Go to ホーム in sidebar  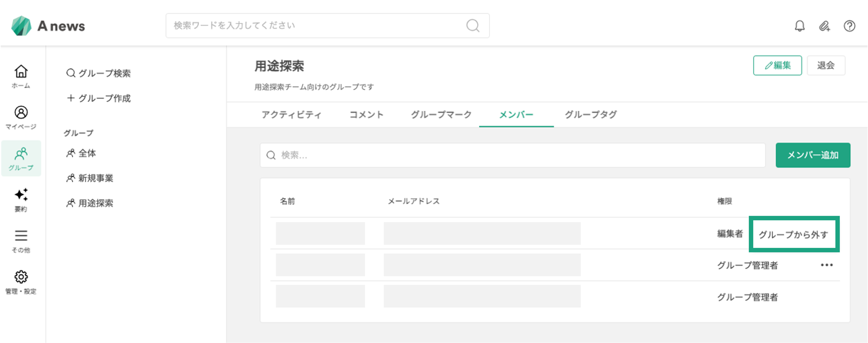pos(21,77)
